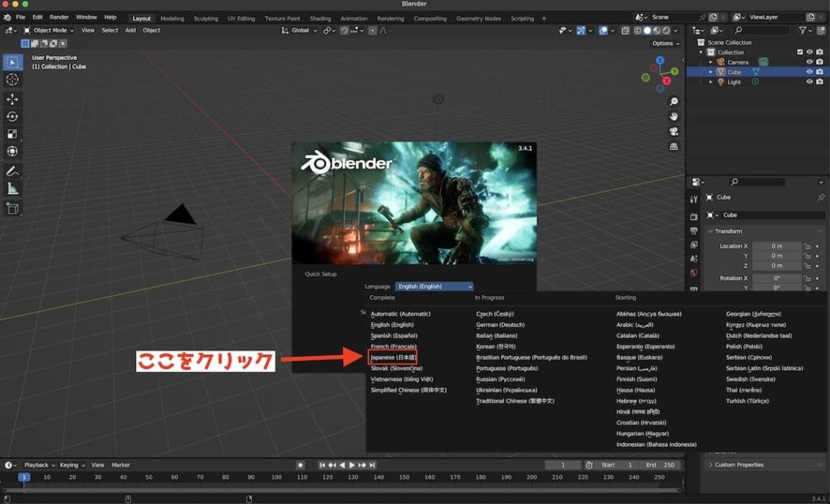Open the Playback dropdown in timeline

[39, 465]
